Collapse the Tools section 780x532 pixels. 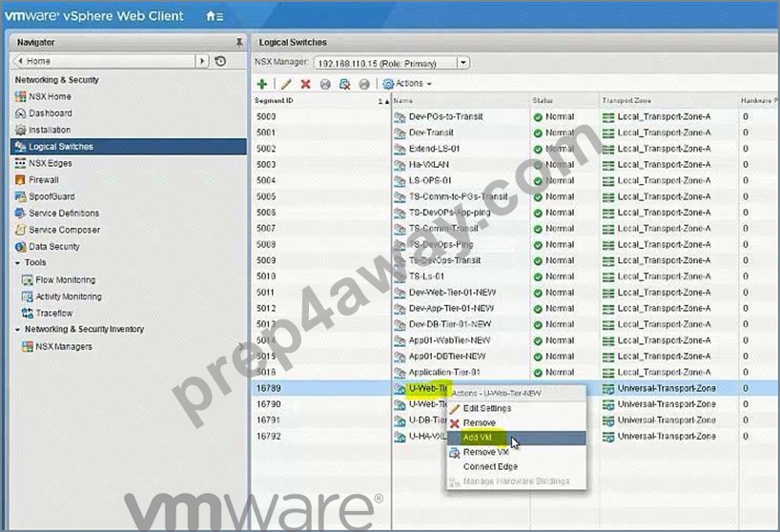tap(18, 263)
